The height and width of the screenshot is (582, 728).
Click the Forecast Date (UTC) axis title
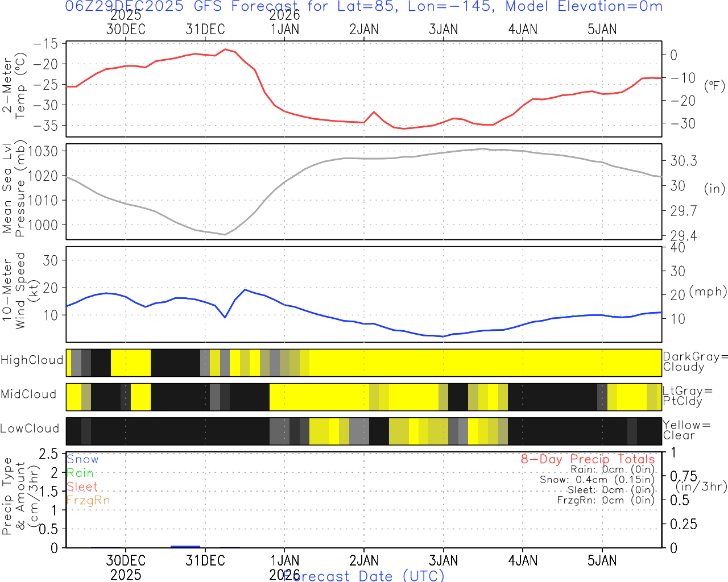pyautogui.click(x=364, y=576)
